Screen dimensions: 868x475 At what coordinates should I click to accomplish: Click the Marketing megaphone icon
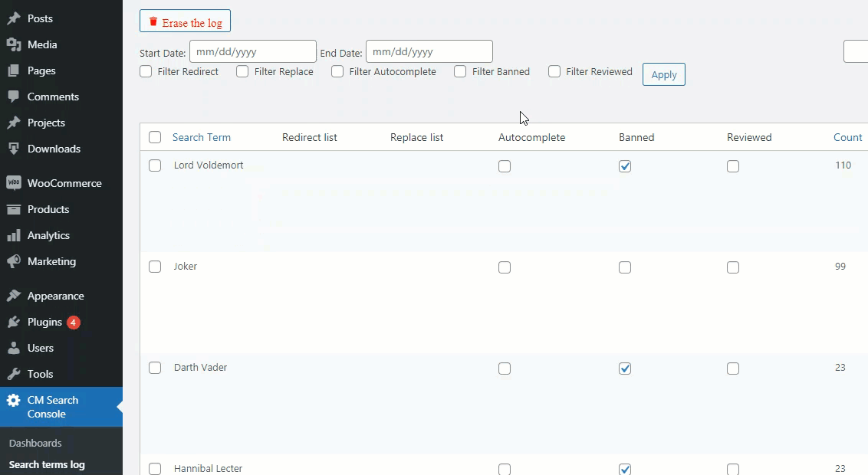[14, 261]
